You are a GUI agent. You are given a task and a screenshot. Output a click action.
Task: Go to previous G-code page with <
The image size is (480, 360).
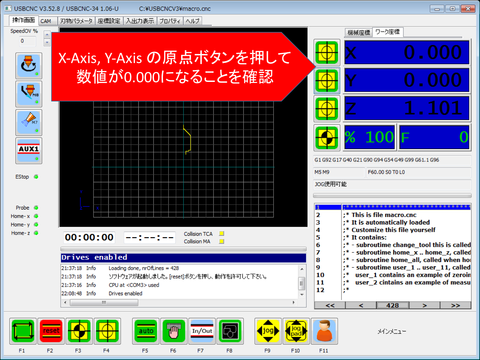tap(361, 305)
